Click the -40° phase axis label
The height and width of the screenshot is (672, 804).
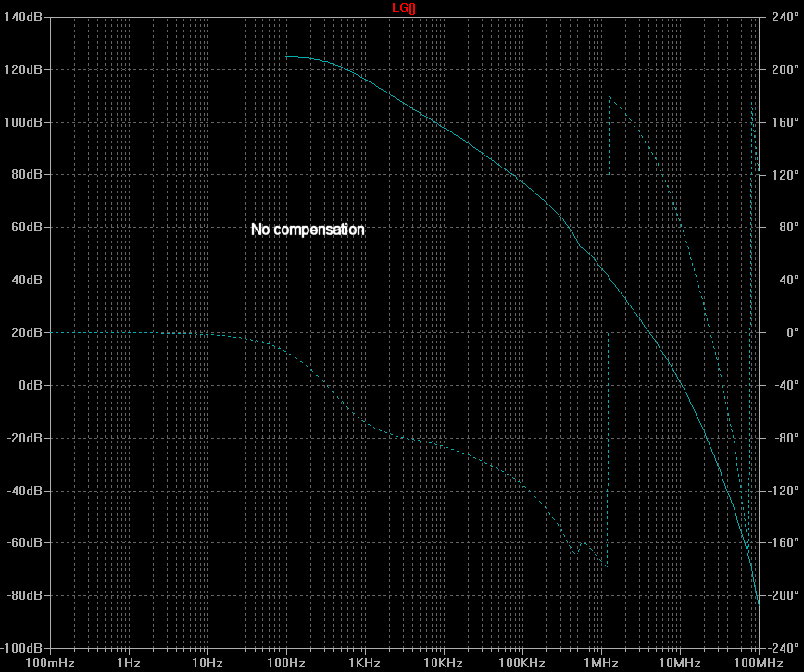(786, 385)
